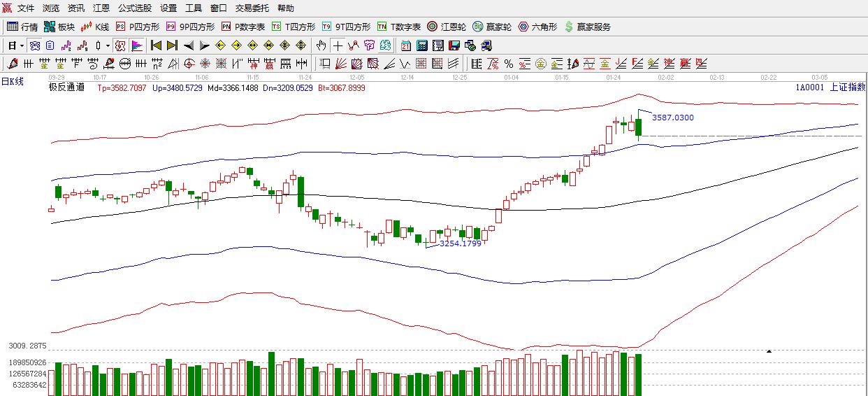
Task: Open the calendar icon showing 21
Action: 406,46
